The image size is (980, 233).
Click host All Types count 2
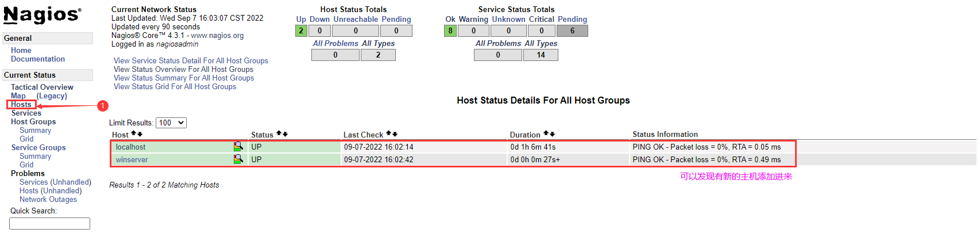pyautogui.click(x=378, y=55)
